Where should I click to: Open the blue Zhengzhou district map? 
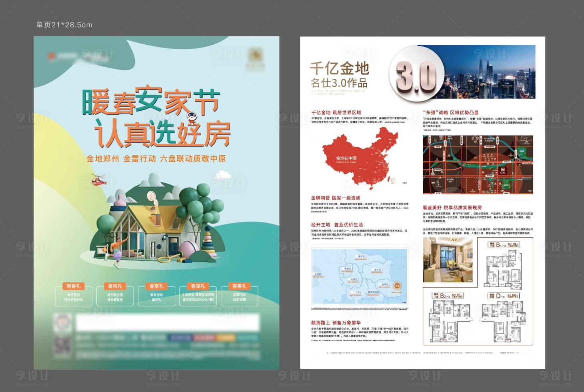(360, 277)
